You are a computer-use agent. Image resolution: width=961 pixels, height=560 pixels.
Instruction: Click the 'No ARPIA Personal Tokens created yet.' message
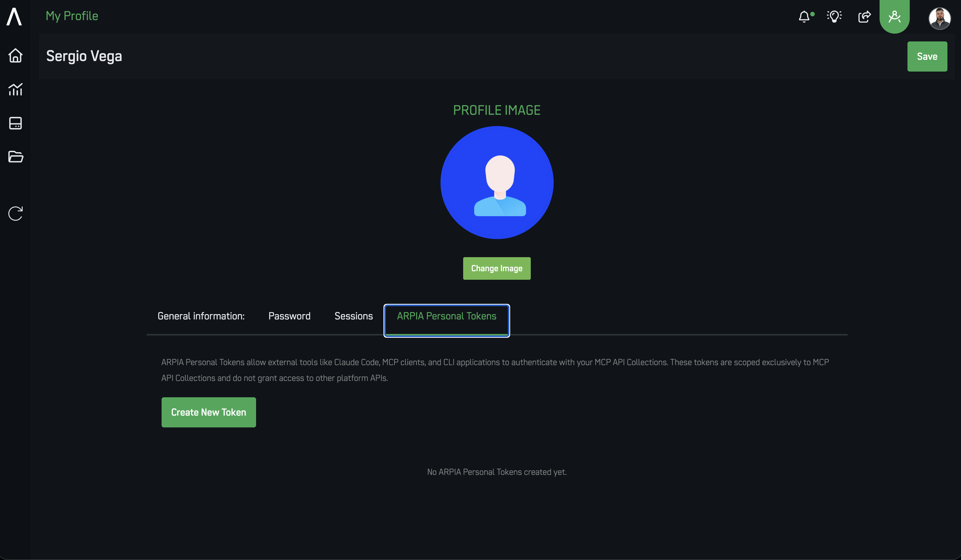click(497, 472)
